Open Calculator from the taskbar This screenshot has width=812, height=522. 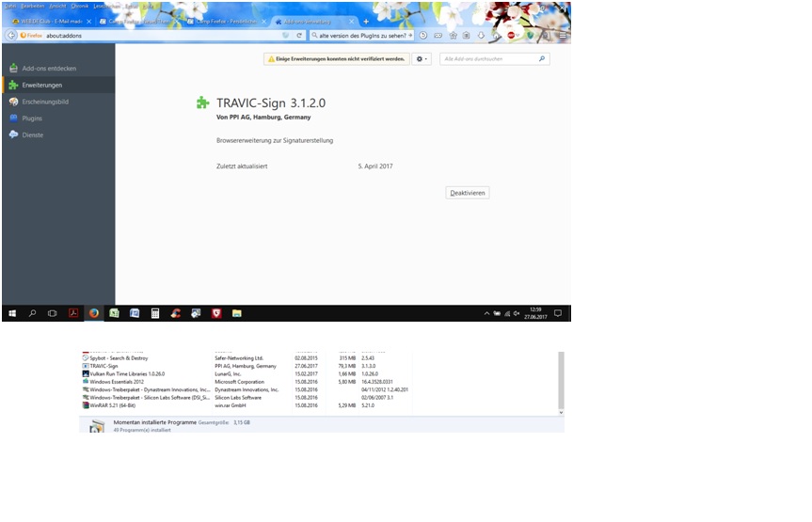(x=155, y=313)
